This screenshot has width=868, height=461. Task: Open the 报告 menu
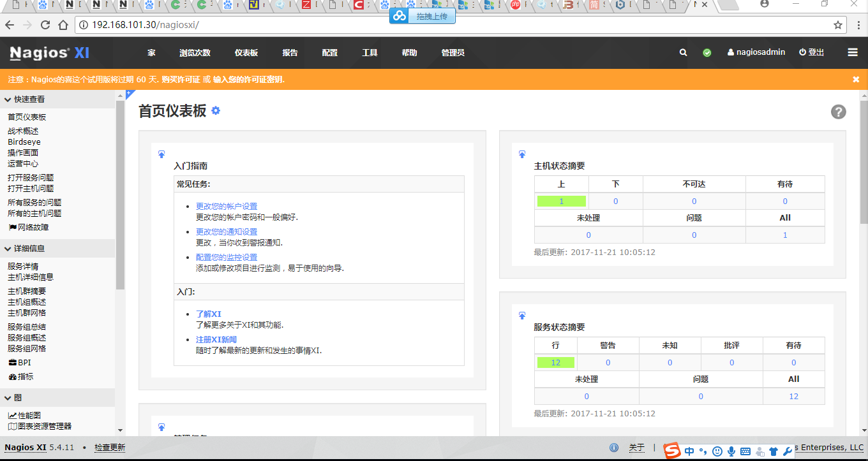click(290, 53)
